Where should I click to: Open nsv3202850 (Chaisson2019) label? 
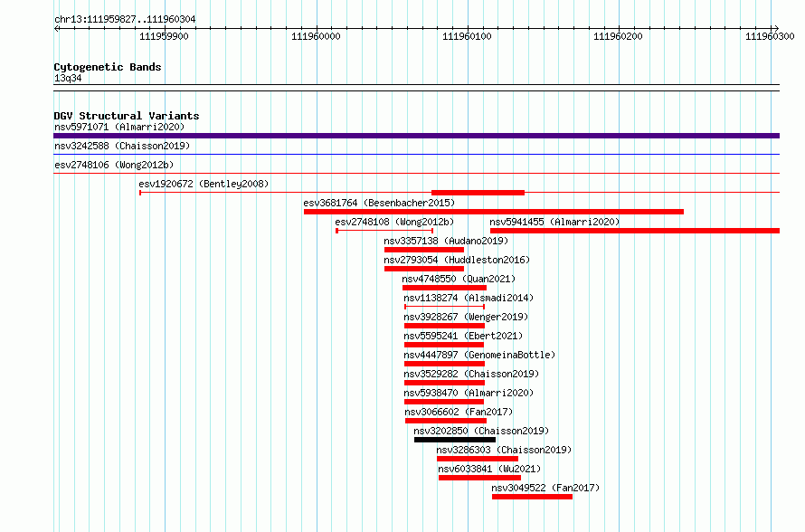[481, 431]
